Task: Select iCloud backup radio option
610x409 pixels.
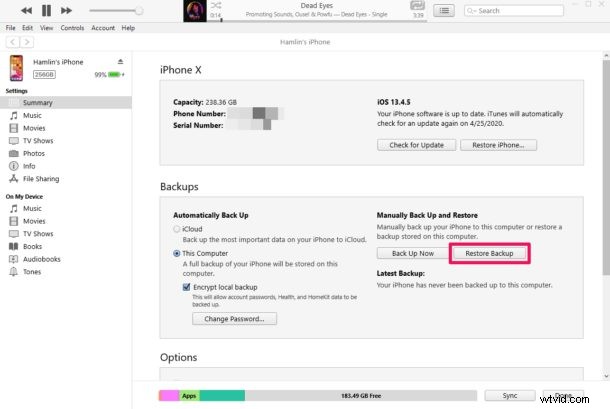Action: [177, 229]
